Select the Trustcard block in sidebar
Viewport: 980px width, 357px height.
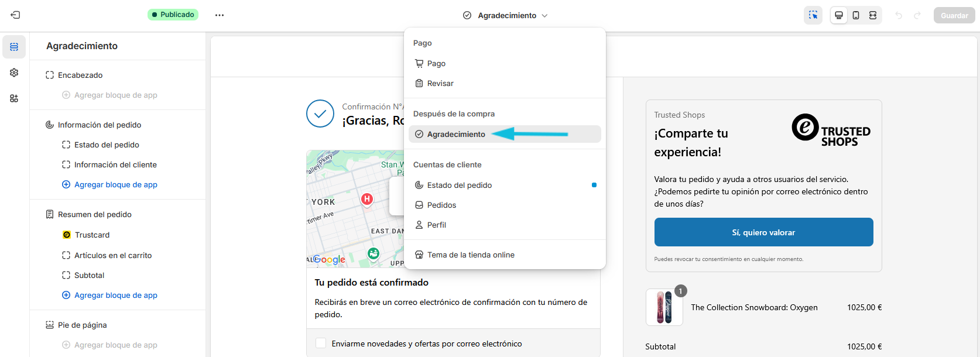[x=92, y=235]
